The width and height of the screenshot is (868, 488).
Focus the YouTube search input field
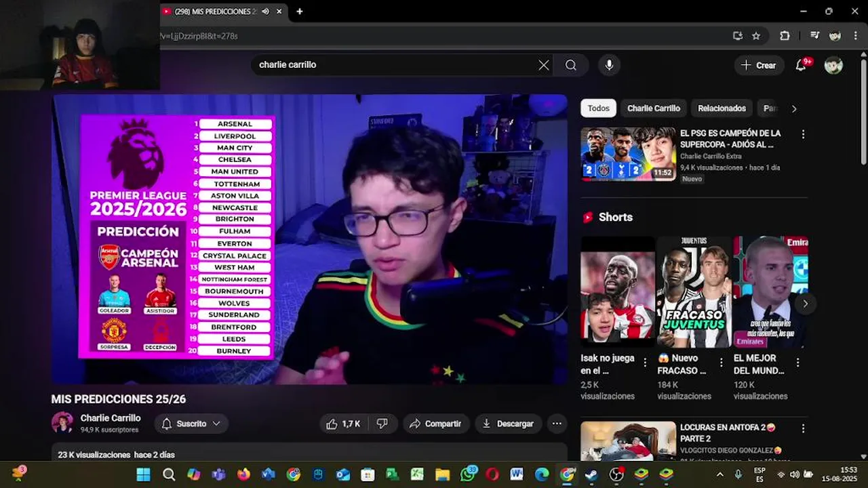(x=396, y=65)
